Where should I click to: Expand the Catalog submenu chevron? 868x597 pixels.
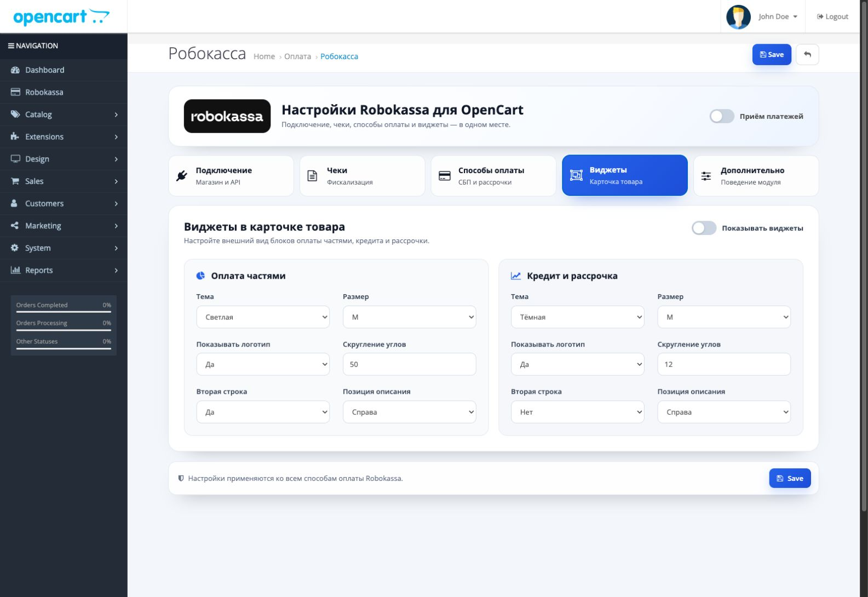[x=116, y=114]
